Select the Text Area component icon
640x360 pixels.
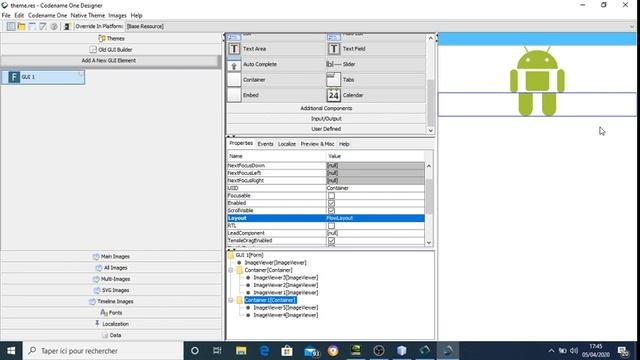(234, 49)
